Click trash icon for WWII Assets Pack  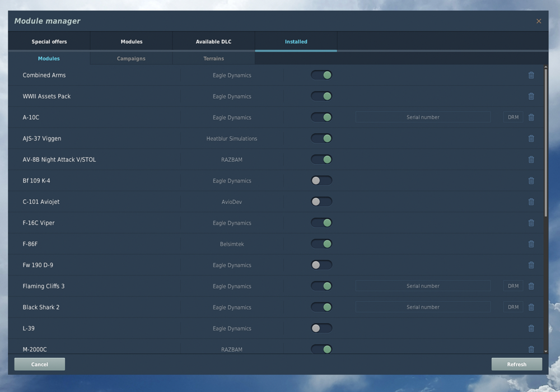pyautogui.click(x=531, y=96)
